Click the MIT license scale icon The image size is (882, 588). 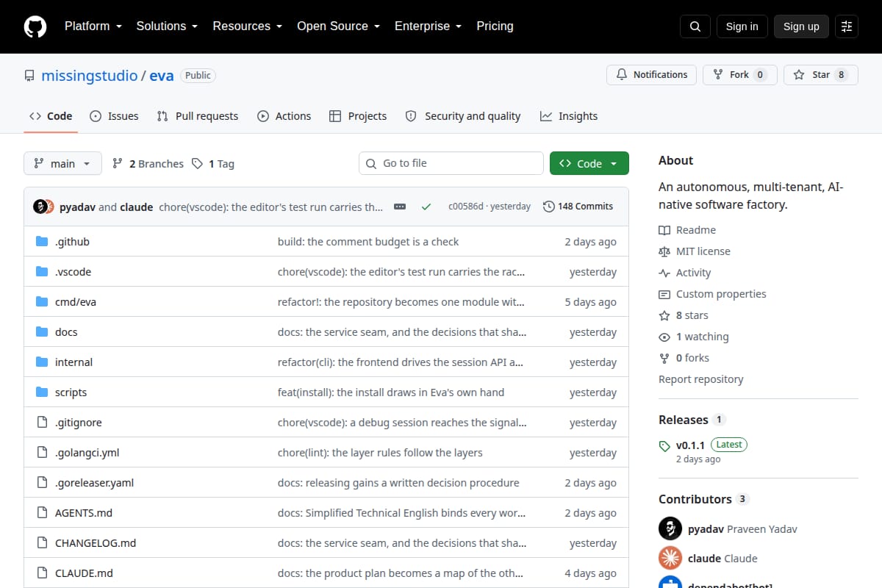coord(664,251)
